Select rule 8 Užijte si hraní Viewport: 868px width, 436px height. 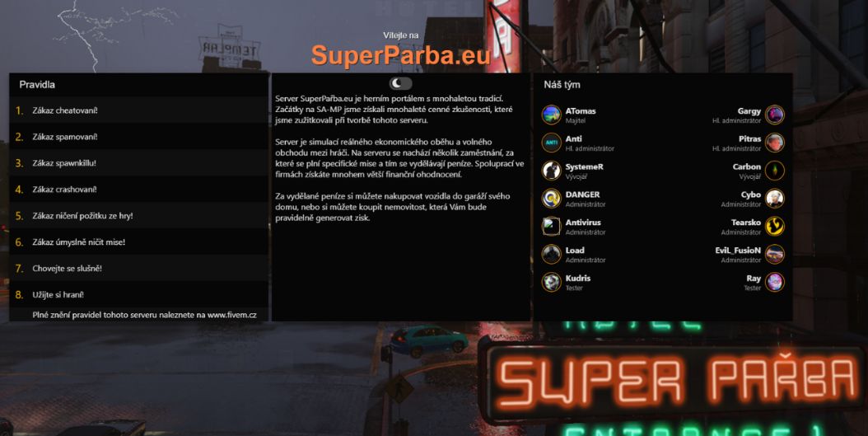(139, 295)
